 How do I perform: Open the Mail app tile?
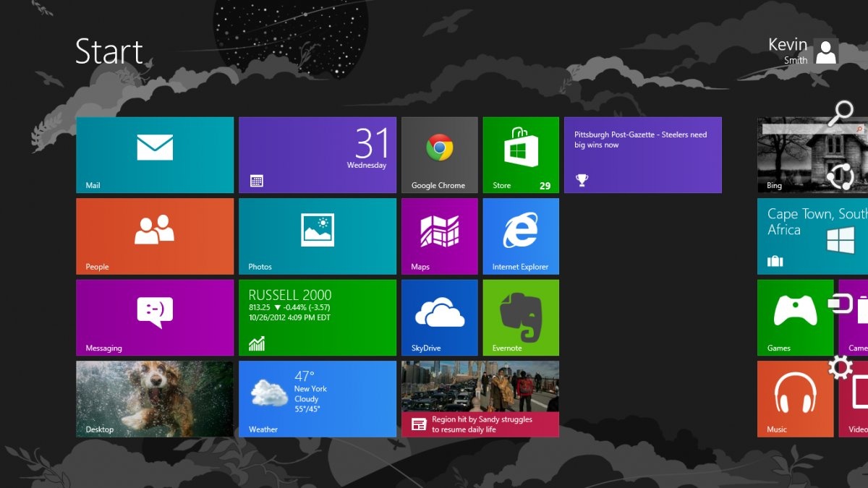click(153, 155)
